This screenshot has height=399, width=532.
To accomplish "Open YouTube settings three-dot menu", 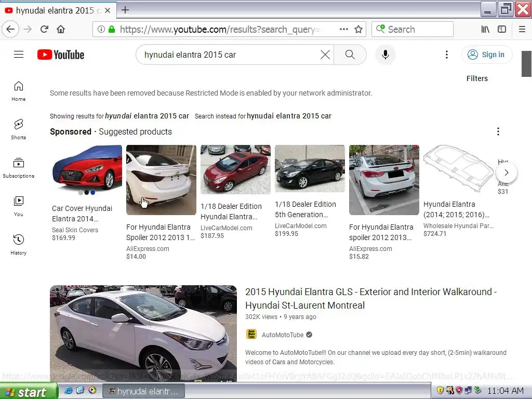I will [446, 55].
